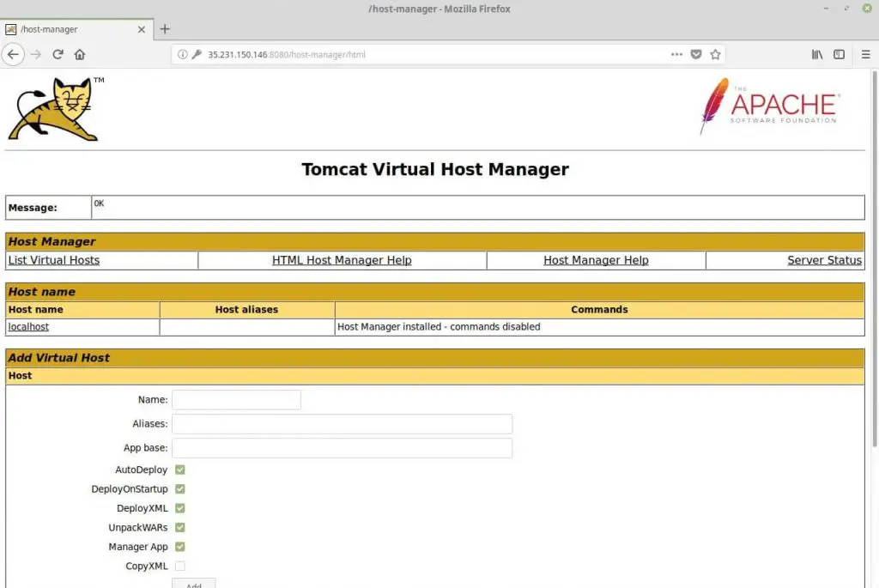This screenshot has height=588, width=879.
Task: Open Server Status link
Action: [x=824, y=260]
